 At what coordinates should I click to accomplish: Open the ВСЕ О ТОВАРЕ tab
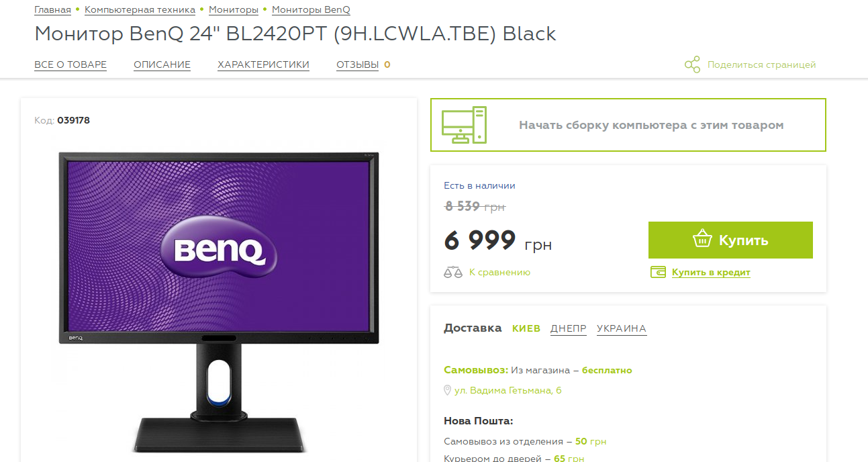pos(70,65)
